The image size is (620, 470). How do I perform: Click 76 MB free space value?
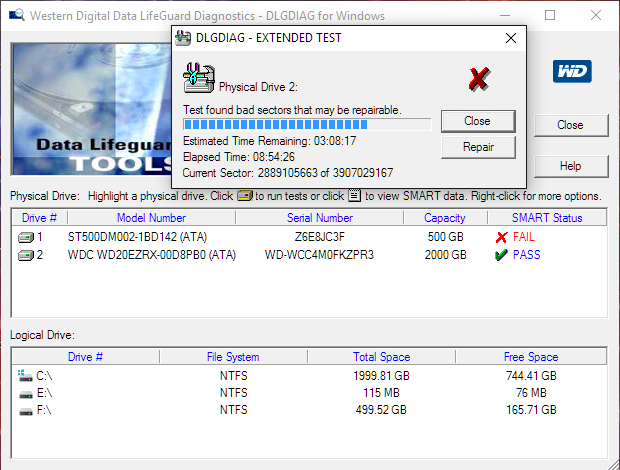[x=531, y=393]
